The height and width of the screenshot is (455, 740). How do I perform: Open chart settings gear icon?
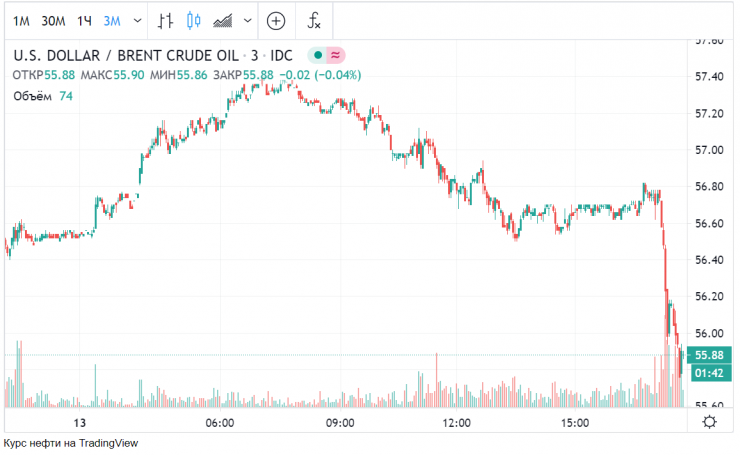tap(709, 423)
